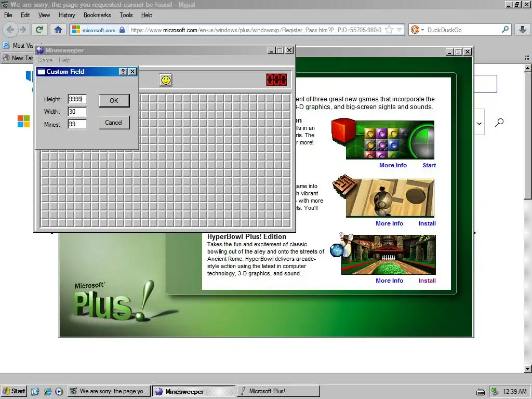The width and height of the screenshot is (532, 399).
Task: Click the Width input field
Action: tap(77, 112)
